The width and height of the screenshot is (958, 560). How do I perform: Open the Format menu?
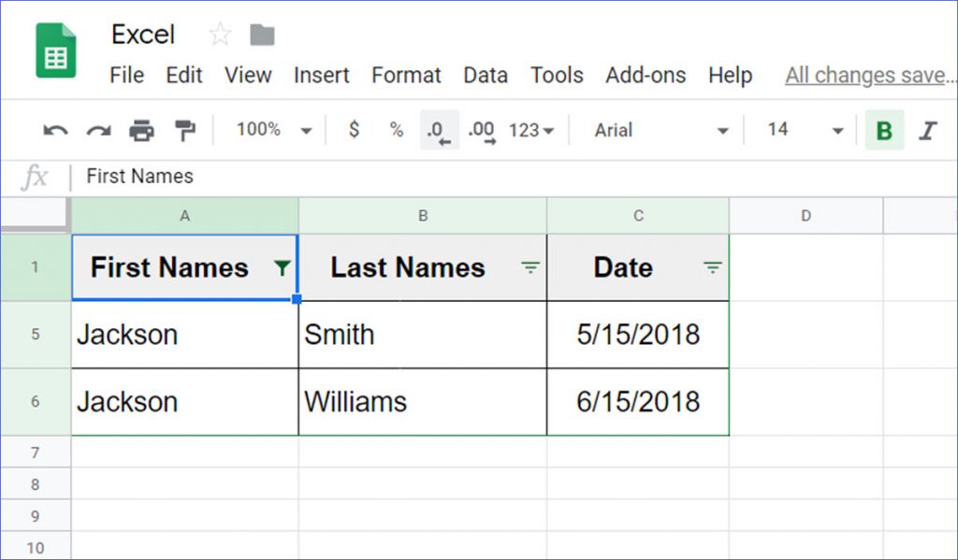(407, 76)
